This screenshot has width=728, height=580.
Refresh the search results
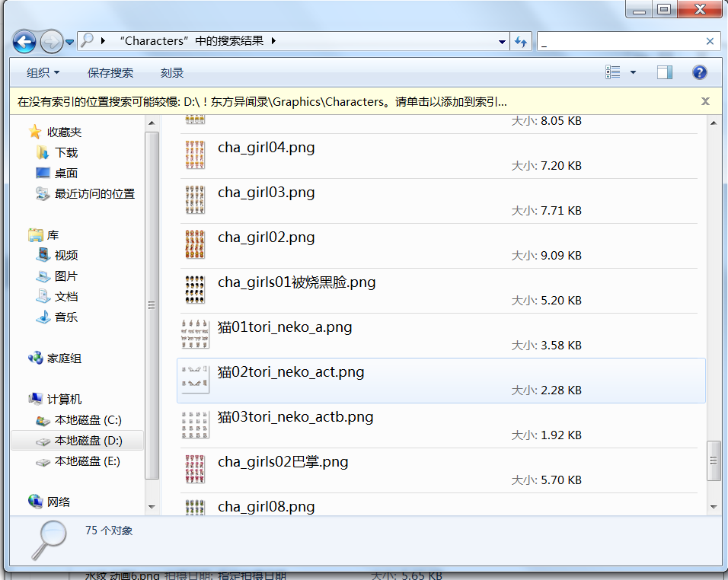point(521,42)
